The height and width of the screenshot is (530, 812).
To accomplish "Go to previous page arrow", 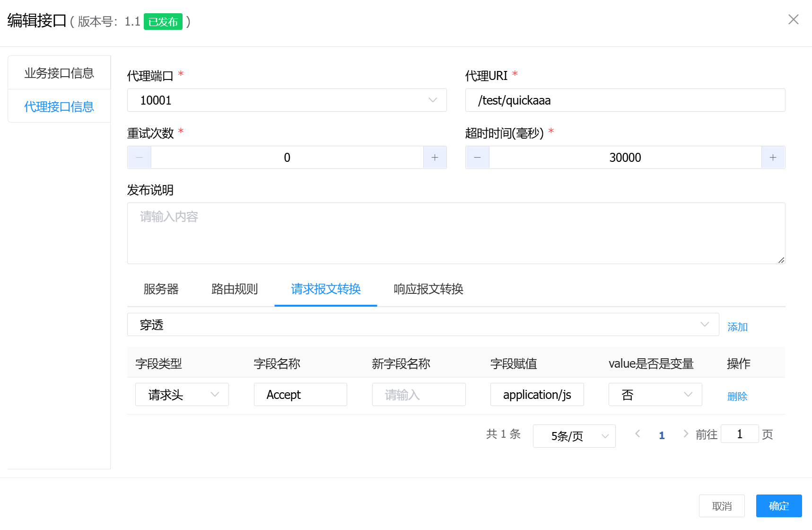I will 637,434.
